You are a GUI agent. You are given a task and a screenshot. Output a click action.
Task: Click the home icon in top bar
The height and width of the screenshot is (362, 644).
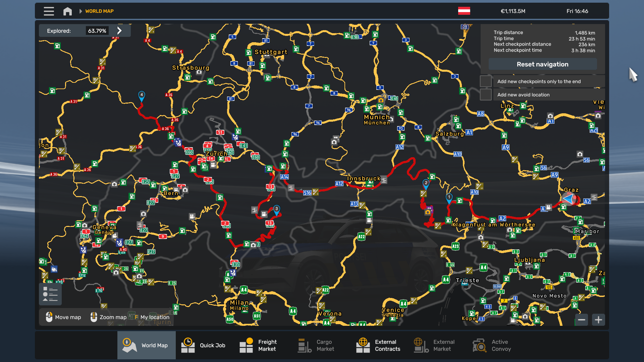click(x=67, y=11)
